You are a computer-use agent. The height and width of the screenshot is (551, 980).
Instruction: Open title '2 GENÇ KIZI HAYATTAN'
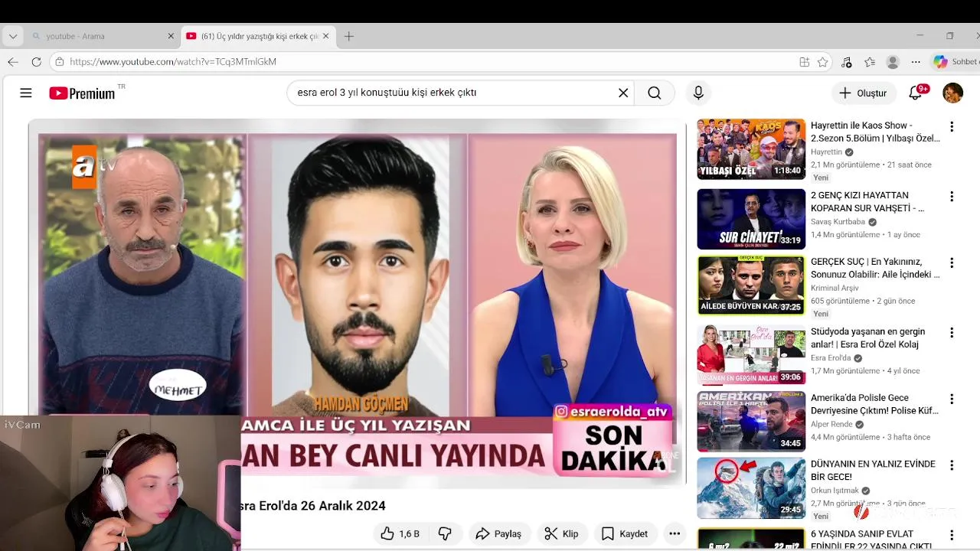coord(867,201)
